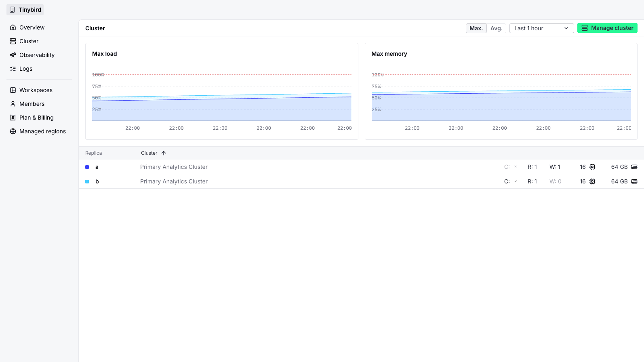This screenshot has width=644, height=362.
Task: Click W: 0 value in row b
Action: (555, 181)
